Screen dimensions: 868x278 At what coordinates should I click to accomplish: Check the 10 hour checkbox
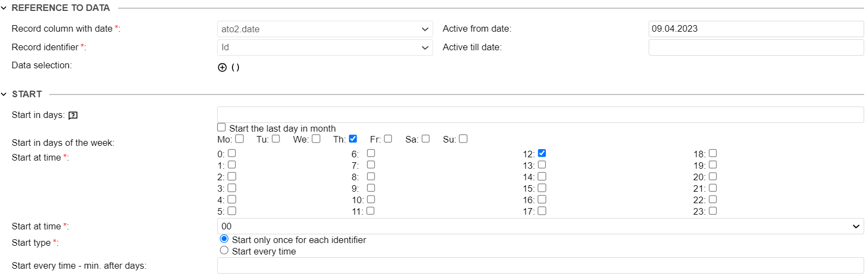click(371, 199)
